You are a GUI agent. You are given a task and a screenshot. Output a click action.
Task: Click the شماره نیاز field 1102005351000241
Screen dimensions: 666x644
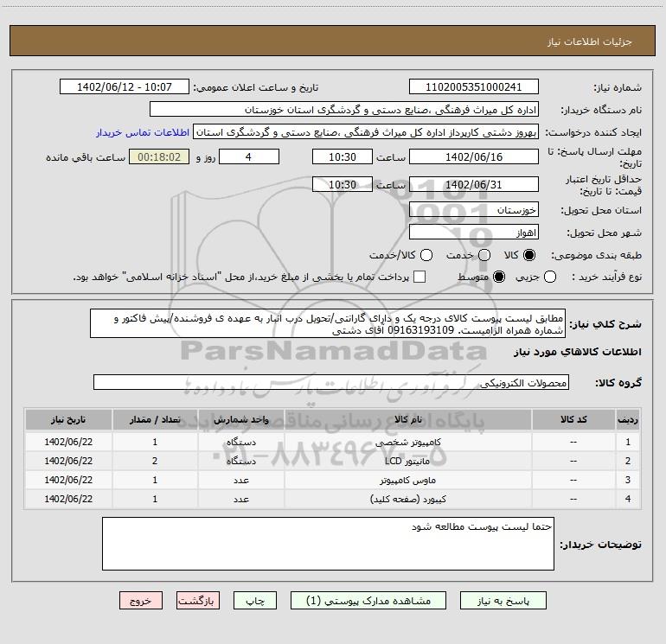tap(474, 87)
